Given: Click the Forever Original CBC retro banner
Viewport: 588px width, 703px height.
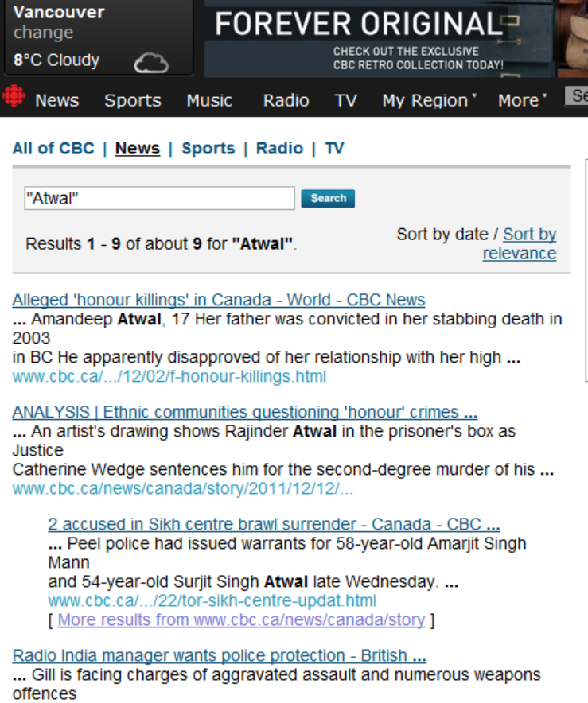Looking at the screenshot, I should point(395,38).
